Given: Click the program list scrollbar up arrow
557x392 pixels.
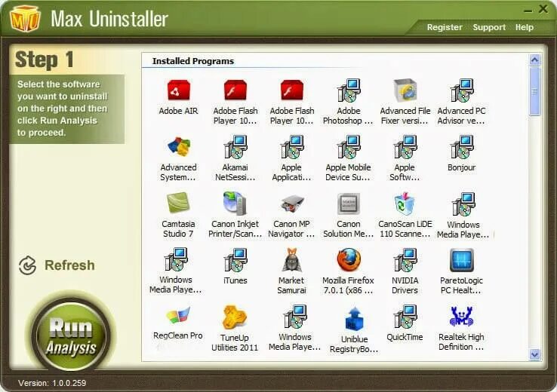Looking at the screenshot, I should (x=534, y=60).
